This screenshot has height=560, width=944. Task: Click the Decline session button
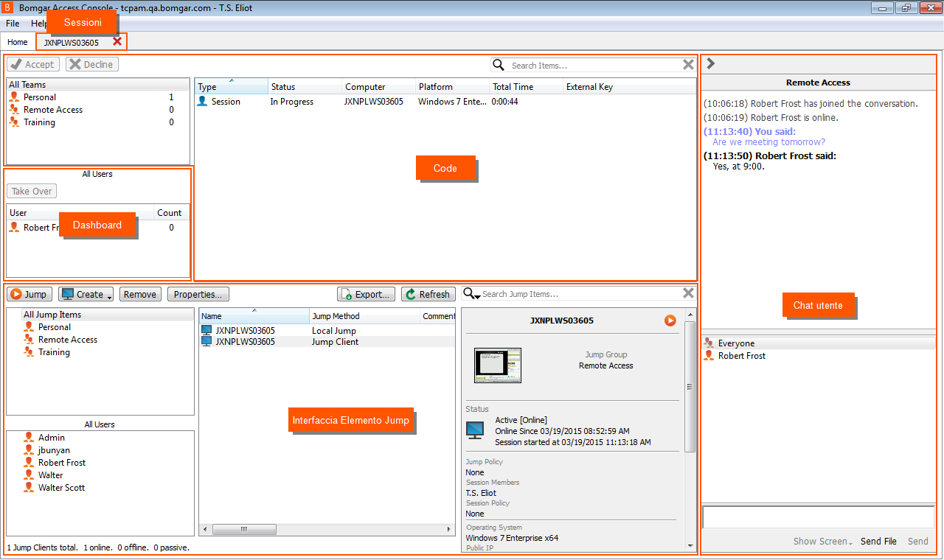point(92,64)
